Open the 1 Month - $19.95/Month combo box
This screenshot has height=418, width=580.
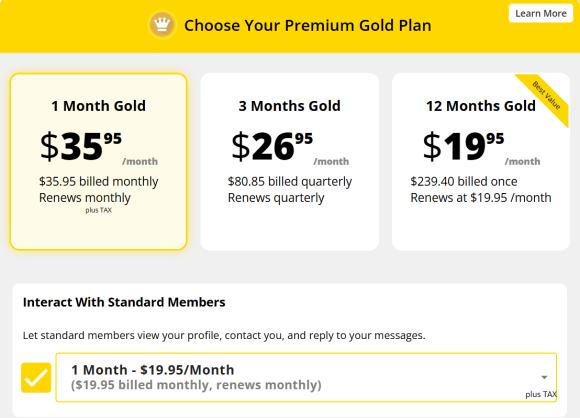tap(306, 377)
